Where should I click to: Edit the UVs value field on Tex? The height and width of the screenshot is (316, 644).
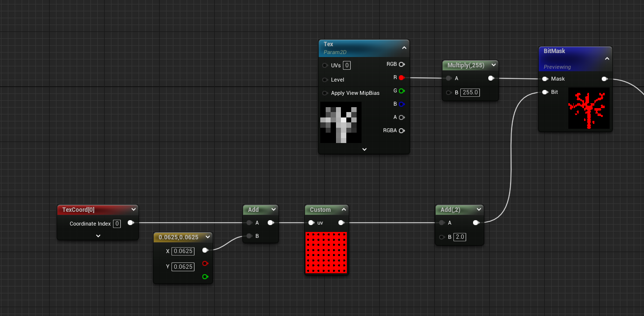(x=347, y=65)
